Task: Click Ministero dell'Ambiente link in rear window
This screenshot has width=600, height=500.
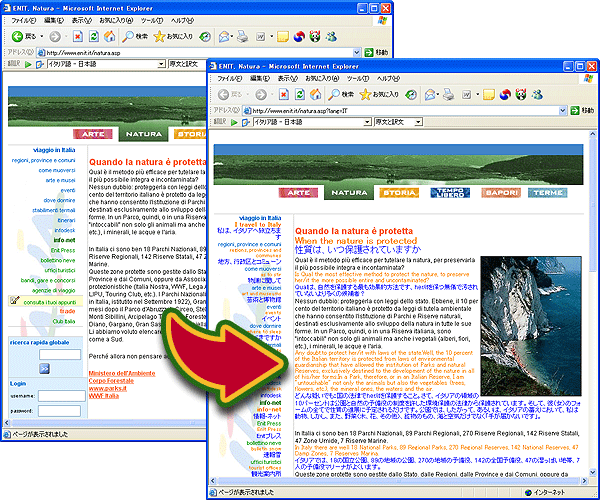Action: pos(122,373)
